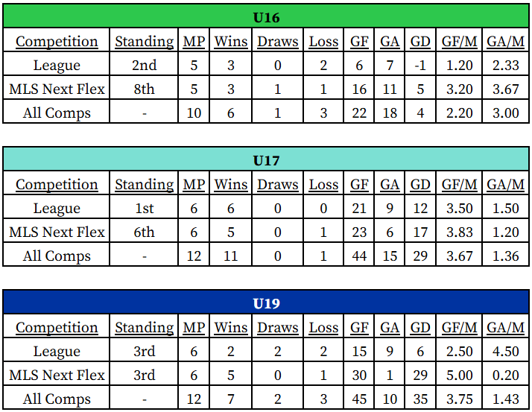Click the GA/M header in U17 table
Image resolution: width=532 pixels, height=412 pixels.
506,185
